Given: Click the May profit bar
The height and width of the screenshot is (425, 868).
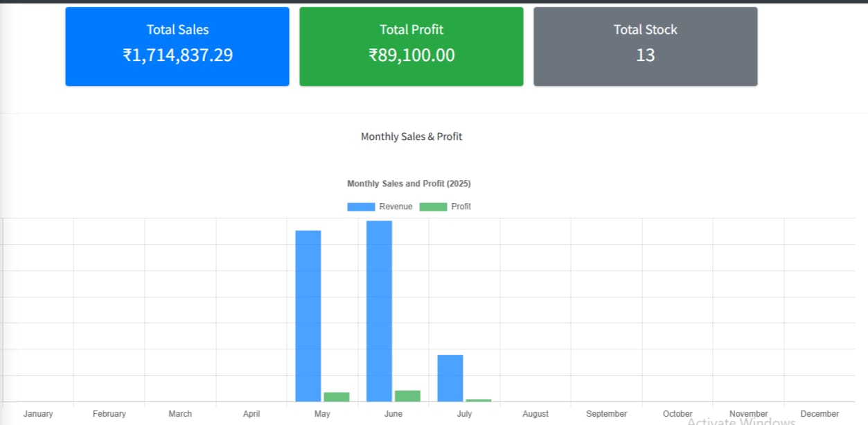Looking at the screenshot, I should [337, 397].
